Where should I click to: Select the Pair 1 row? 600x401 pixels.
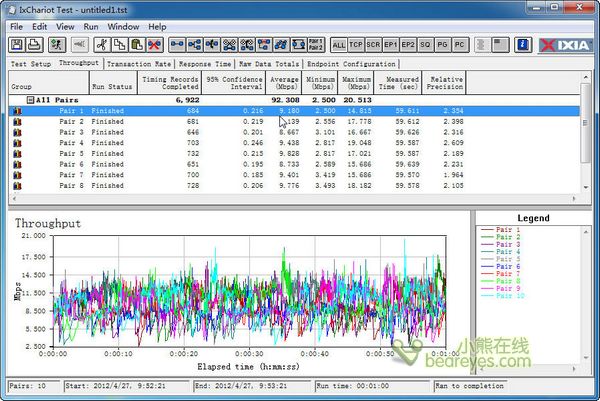[x=294, y=111]
